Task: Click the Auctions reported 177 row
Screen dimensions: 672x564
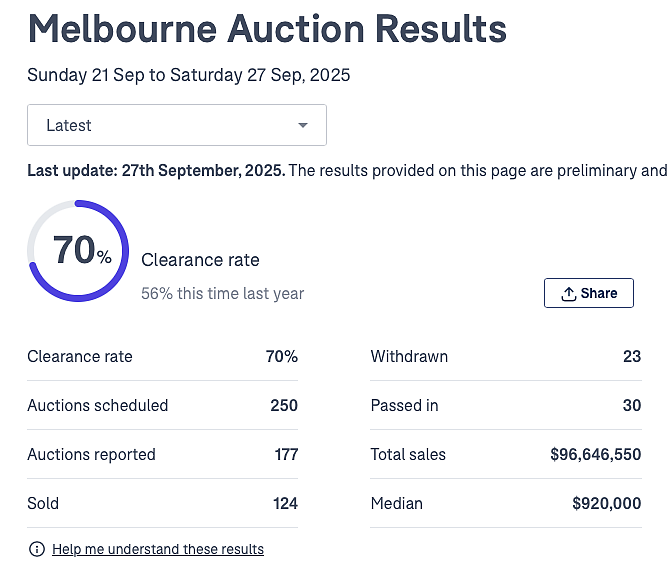Action: (162, 454)
